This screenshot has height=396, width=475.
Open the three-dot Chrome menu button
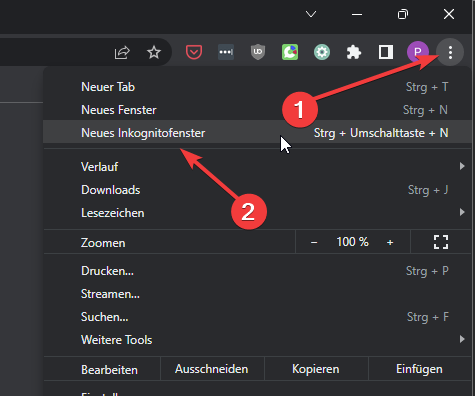(450, 52)
